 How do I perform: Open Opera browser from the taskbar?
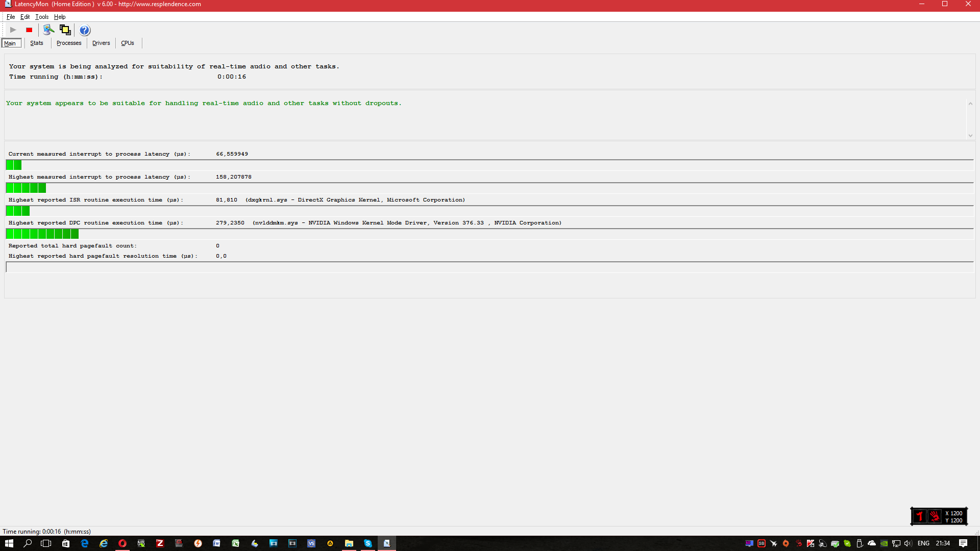(x=122, y=543)
